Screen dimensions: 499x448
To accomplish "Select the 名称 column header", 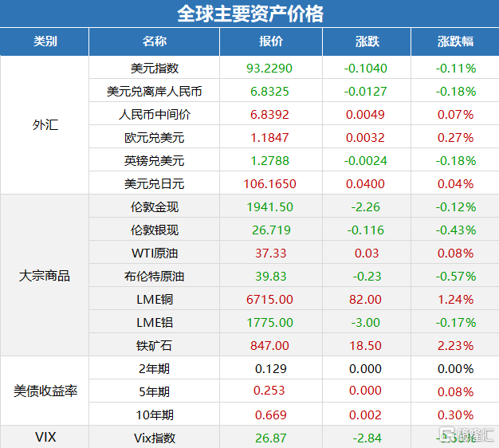I will (155, 41).
